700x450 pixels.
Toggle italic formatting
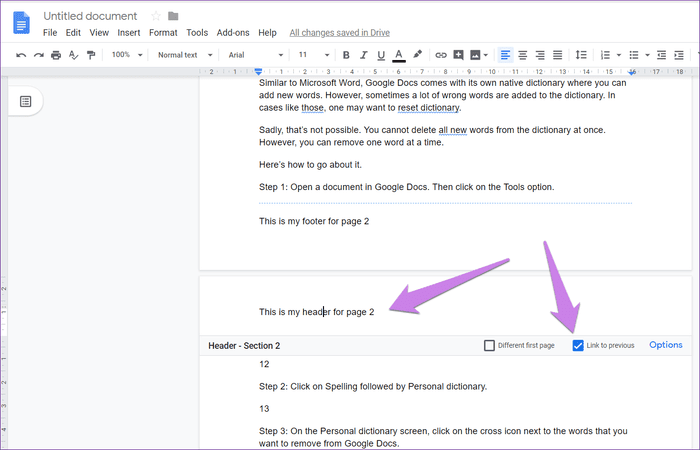coord(364,55)
